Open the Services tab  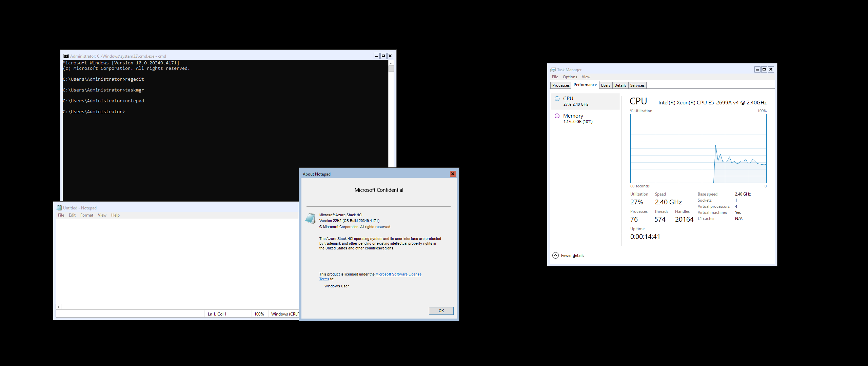pos(637,85)
